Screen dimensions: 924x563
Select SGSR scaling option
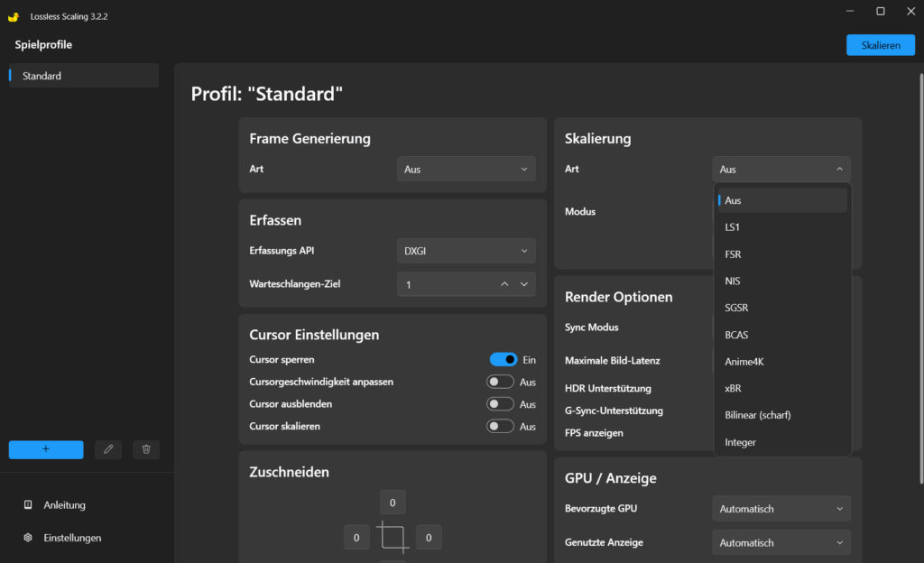[782, 308]
